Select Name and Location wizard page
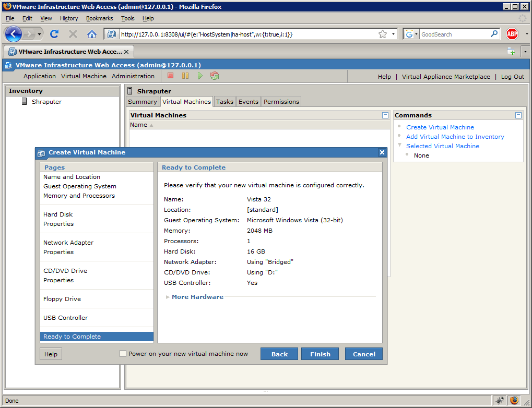This screenshot has height=408, width=532. pos(72,177)
